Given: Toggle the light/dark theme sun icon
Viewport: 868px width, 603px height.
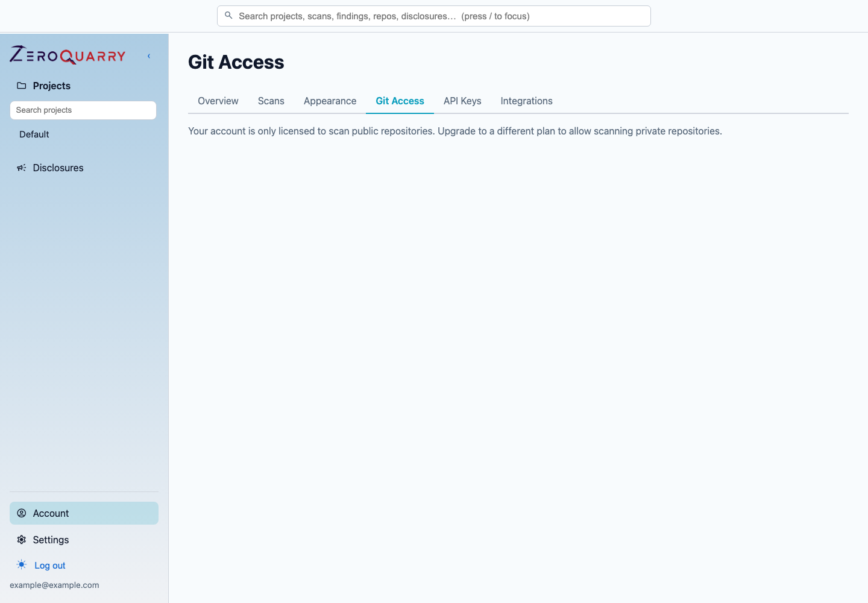Looking at the screenshot, I should pyautogui.click(x=22, y=565).
